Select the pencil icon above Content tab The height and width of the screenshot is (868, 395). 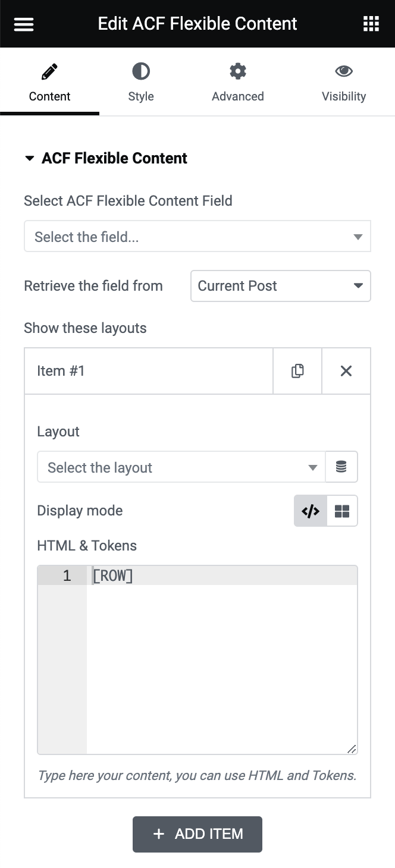[49, 71]
